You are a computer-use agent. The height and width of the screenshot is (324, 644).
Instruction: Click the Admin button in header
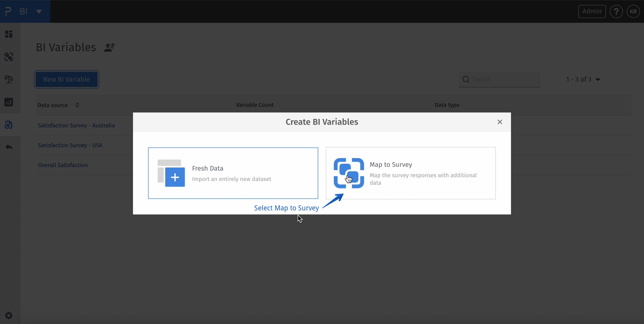[x=592, y=11]
